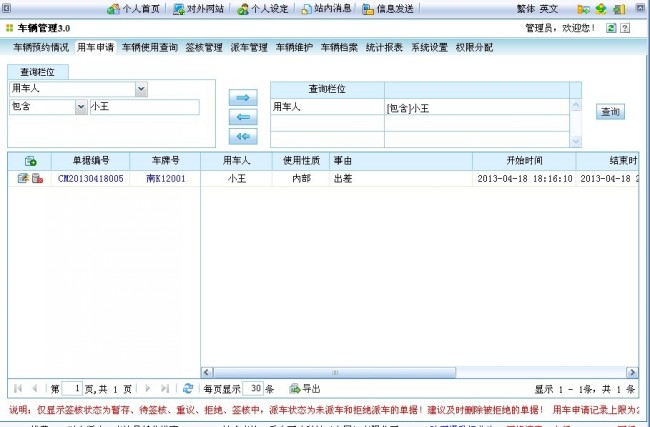Switch to the 车辆使用查询 tab
The width and height of the screenshot is (650, 427).
[x=149, y=47]
